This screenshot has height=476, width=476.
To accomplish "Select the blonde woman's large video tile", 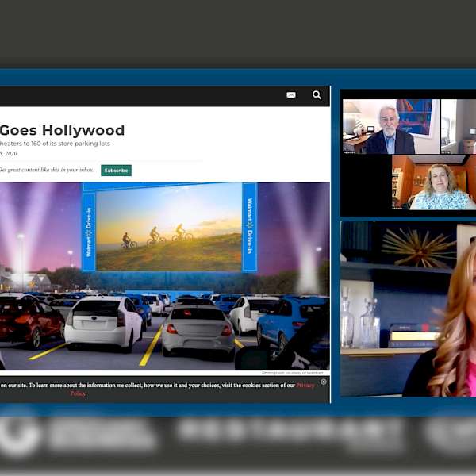I will [x=409, y=309].
